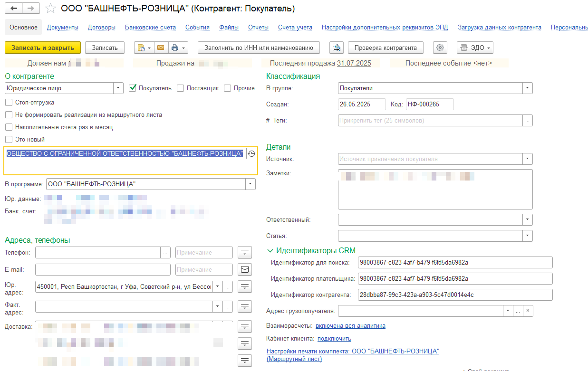Open the Отчеты tab

(x=258, y=27)
